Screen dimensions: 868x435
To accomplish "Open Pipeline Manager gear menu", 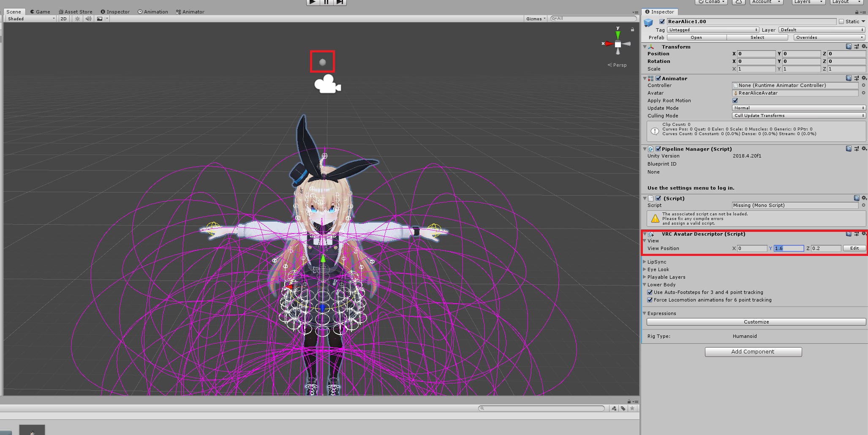I will 864,149.
